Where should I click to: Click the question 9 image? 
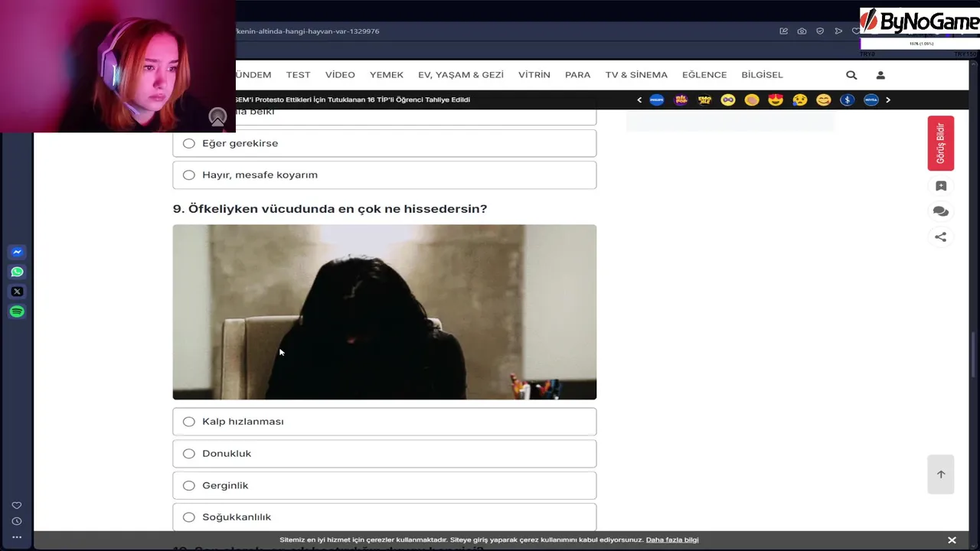[384, 312]
